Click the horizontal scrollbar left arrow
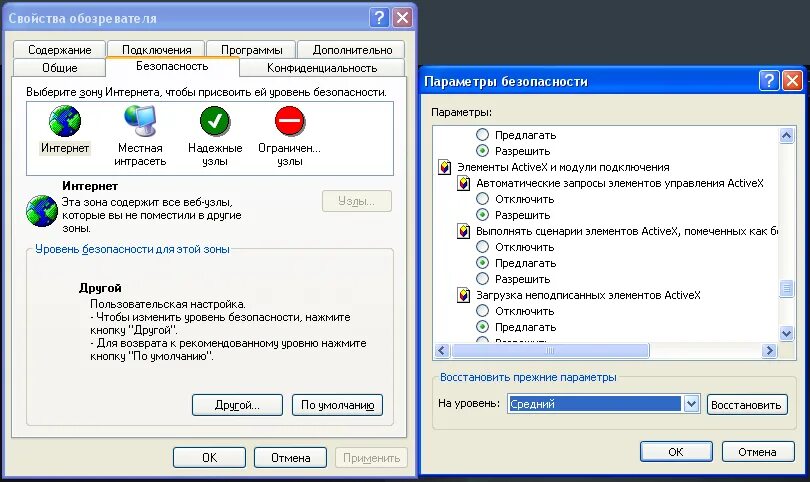Viewport: 810px width, 482px height. click(x=441, y=350)
